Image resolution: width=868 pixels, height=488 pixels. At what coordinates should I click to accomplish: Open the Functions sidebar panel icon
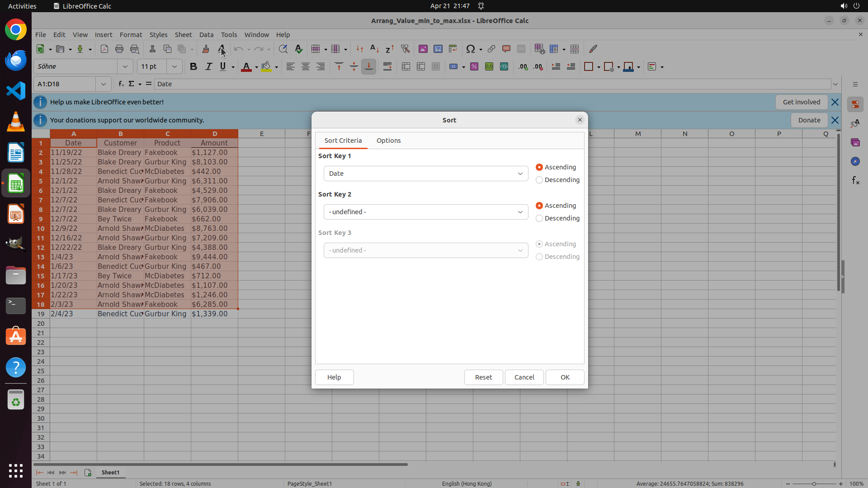click(x=855, y=181)
